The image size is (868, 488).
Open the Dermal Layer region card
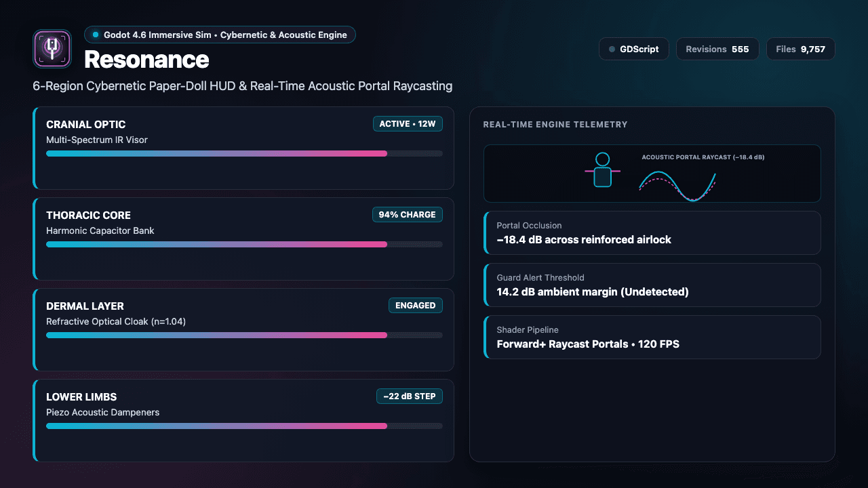(x=243, y=330)
